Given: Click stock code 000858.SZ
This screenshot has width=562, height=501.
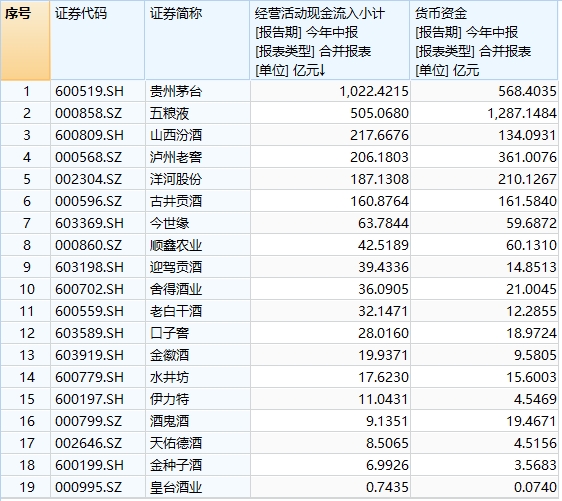Looking at the screenshot, I should tap(89, 114).
